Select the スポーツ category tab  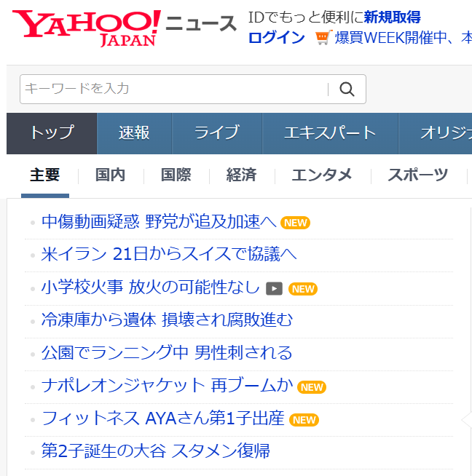[x=418, y=175]
